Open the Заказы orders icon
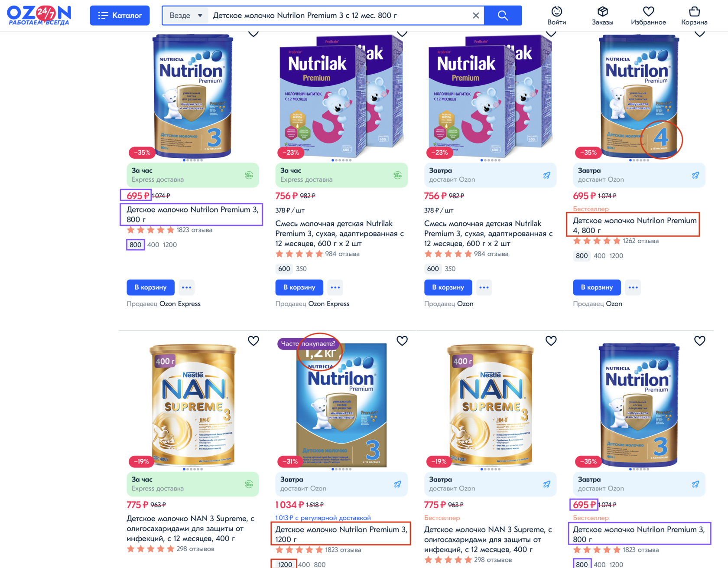The height and width of the screenshot is (568, 728). [x=602, y=16]
